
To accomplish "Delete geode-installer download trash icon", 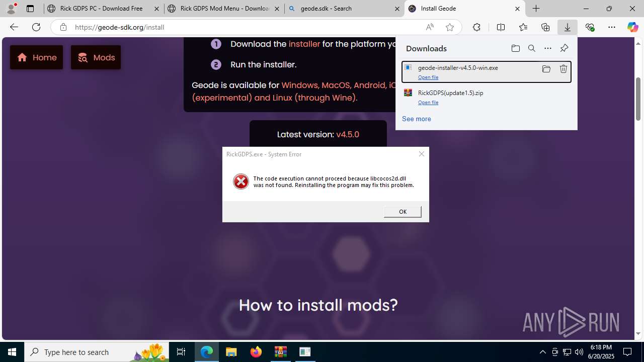I will 563,69.
